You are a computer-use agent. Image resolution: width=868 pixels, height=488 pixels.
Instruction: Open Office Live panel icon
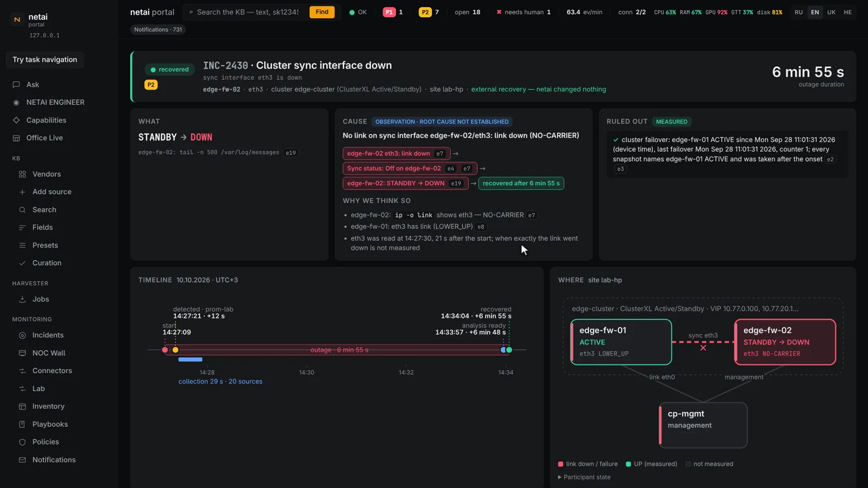(16, 138)
